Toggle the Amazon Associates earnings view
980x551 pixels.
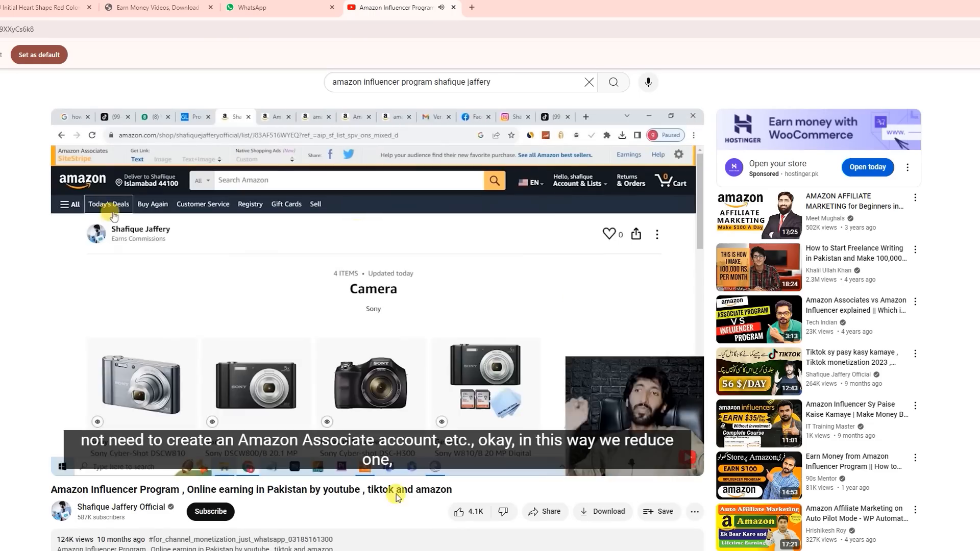point(629,154)
